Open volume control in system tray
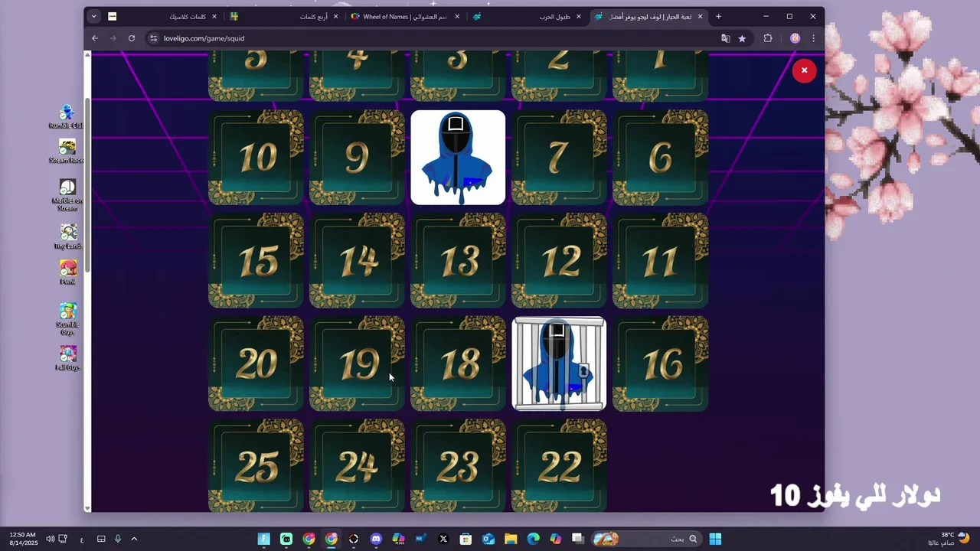 pyautogui.click(x=50, y=539)
